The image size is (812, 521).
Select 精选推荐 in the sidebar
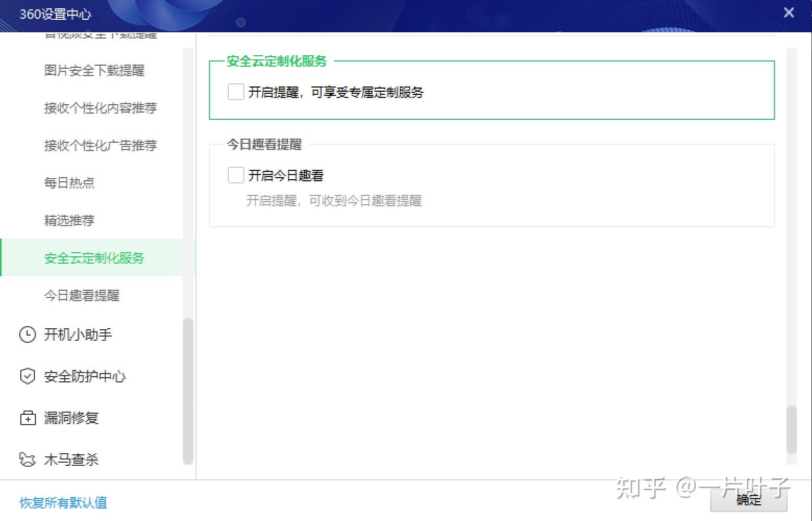(69, 220)
